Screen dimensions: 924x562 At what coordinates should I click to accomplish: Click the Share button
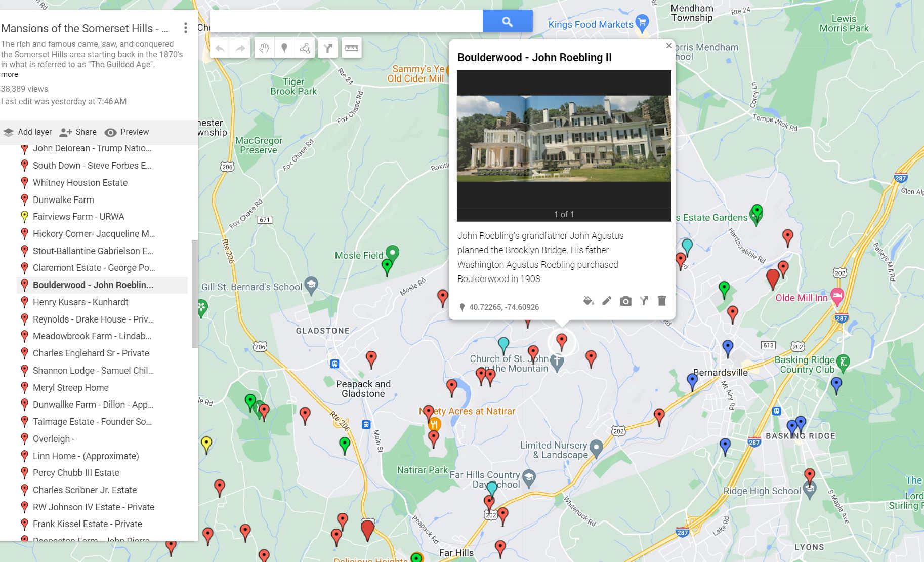[78, 132]
